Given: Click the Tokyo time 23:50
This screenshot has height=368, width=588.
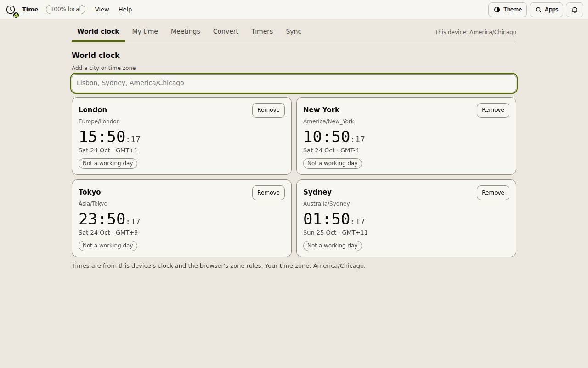Looking at the screenshot, I should (x=102, y=219).
